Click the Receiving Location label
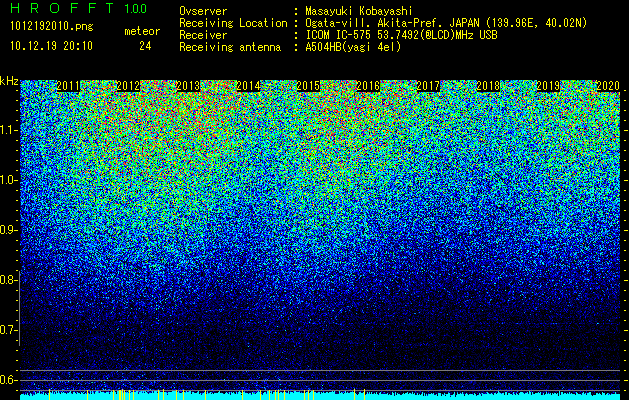Image resolution: width=629 pixels, height=400 pixels. tap(233, 23)
